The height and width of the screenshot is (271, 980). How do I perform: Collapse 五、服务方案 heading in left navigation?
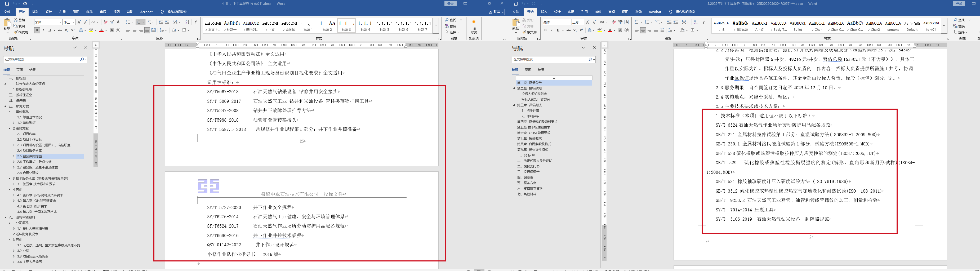click(6, 106)
